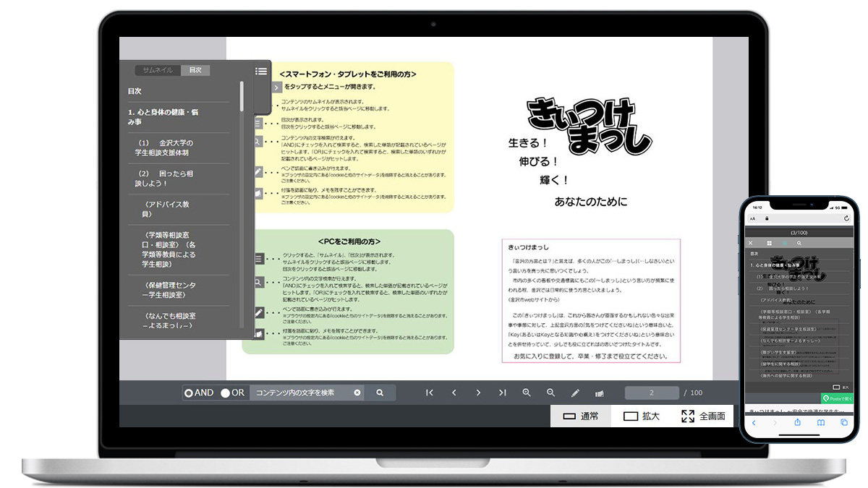The height and width of the screenshot is (488, 868).
Task: Tap the Safari share icon on phone
Action: coord(798,423)
